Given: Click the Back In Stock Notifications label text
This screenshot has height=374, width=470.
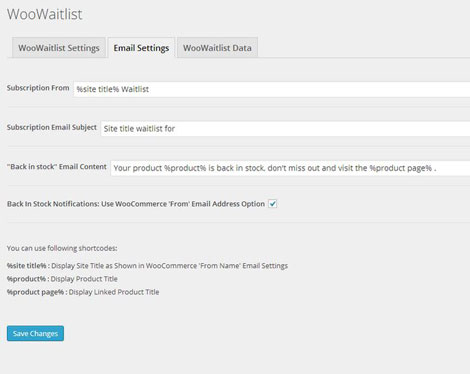Looking at the screenshot, I should click(x=136, y=204).
